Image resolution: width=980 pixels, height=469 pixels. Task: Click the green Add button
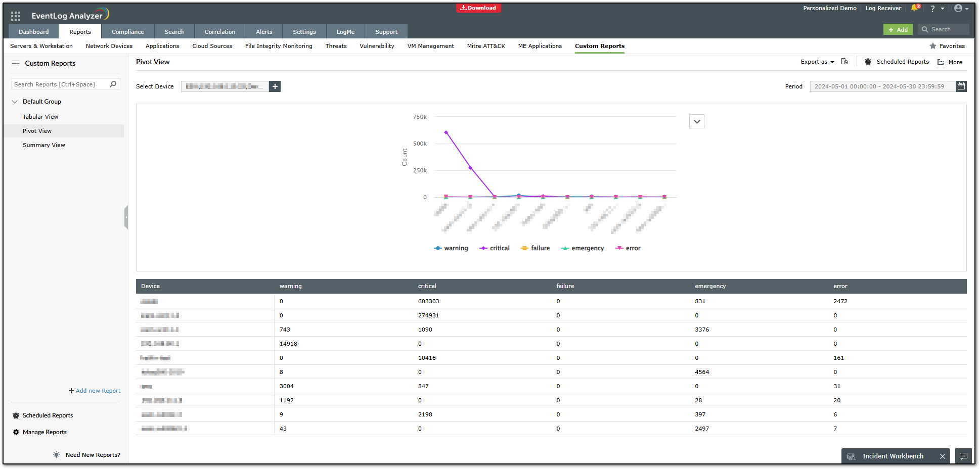(x=898, y=29)
